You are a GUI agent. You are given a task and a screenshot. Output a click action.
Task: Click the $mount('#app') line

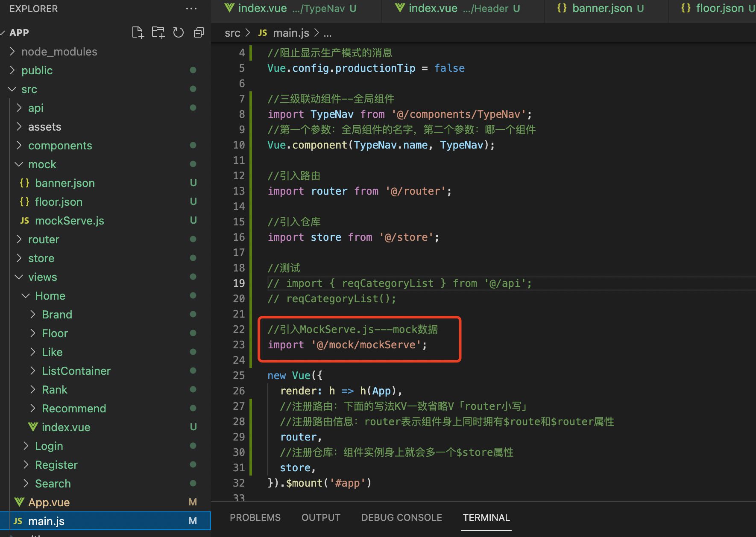(x=319, y=483)
